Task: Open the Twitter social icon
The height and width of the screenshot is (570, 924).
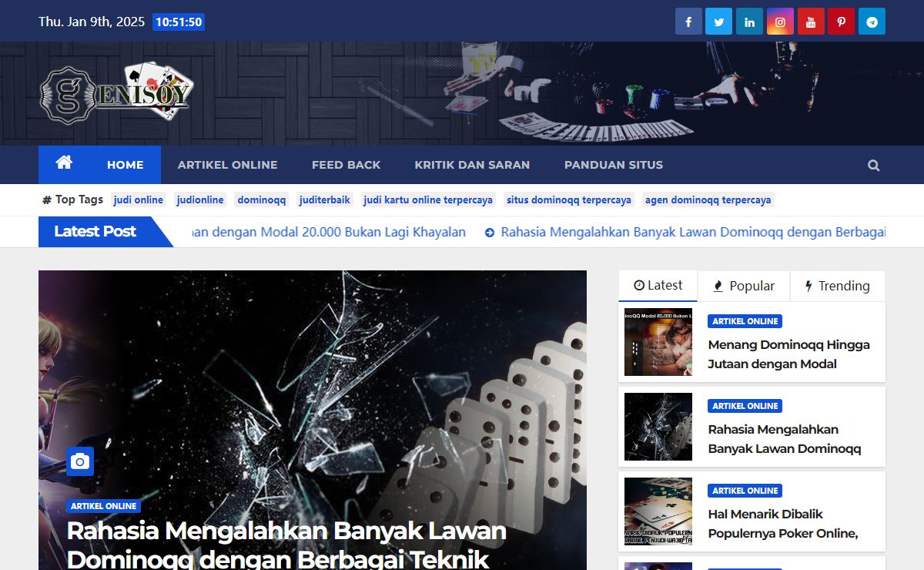Action: point(718,21)
